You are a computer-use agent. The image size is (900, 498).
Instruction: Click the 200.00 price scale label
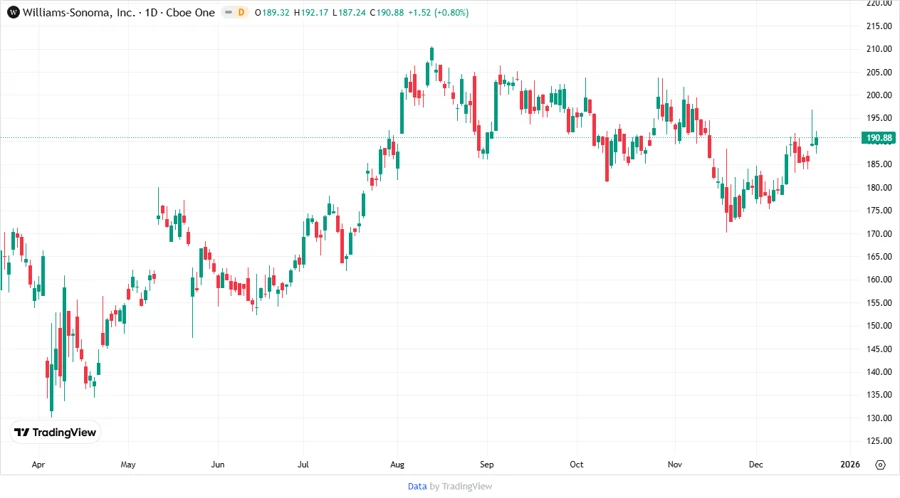pos(879,95)
